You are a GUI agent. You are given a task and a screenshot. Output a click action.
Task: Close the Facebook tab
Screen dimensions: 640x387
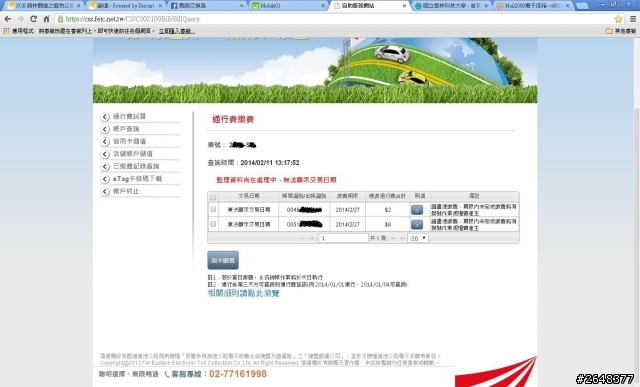click(242, 6)
